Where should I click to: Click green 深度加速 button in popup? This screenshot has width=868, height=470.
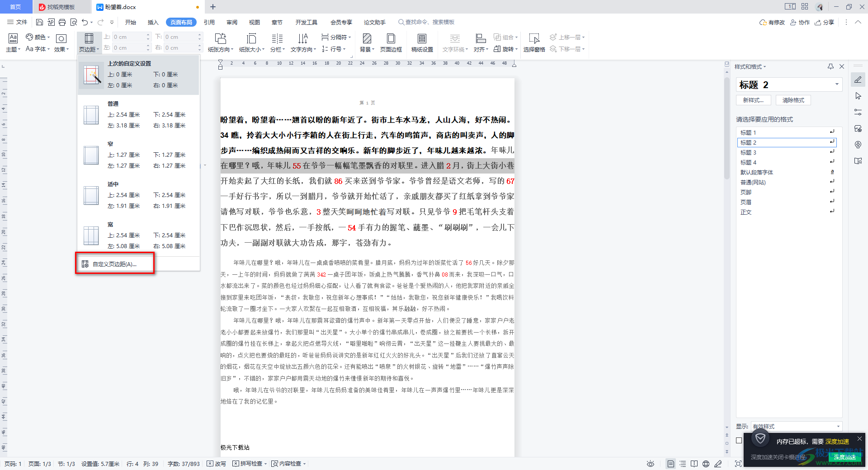click(x=845, y=457)
